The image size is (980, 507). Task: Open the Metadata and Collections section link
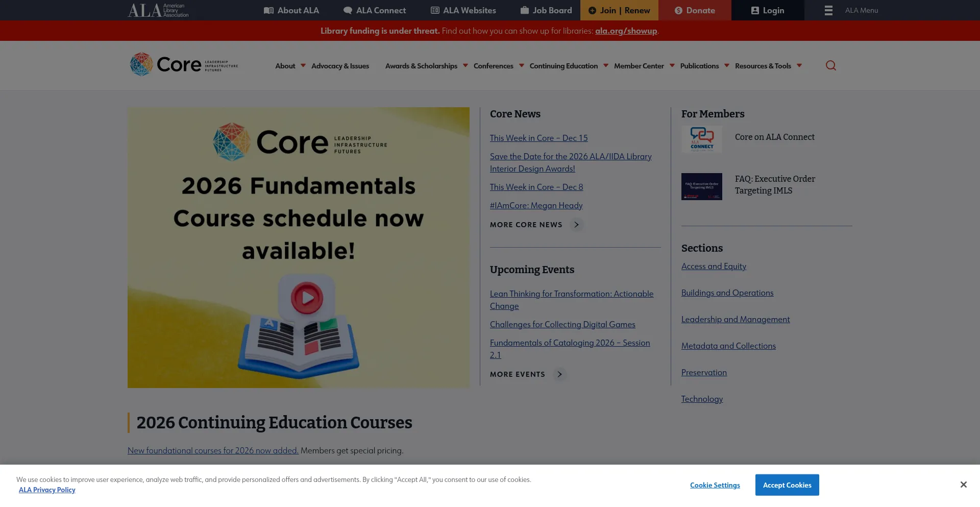pos(728,346)
